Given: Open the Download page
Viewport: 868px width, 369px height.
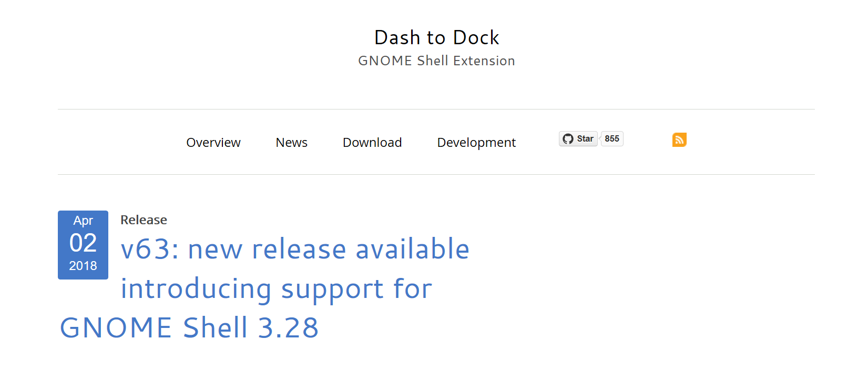Looking at the screenshot, I should (x=372, y=142).
